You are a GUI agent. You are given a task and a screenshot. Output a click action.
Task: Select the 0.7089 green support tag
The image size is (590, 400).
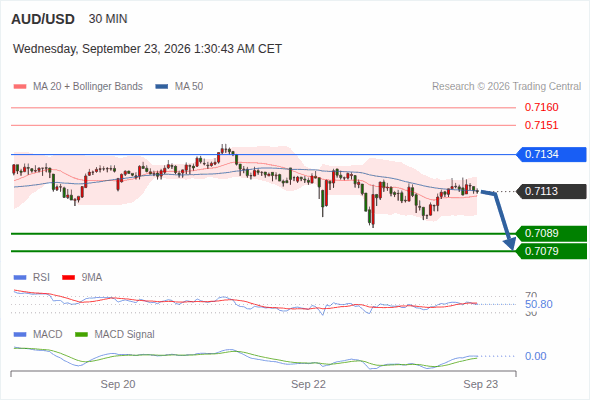551,233
